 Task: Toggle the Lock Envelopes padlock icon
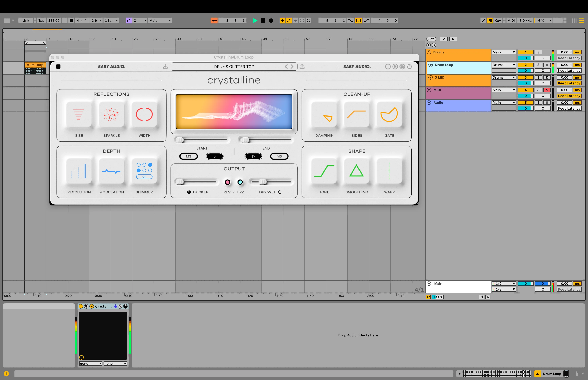[x=453, y=39]
